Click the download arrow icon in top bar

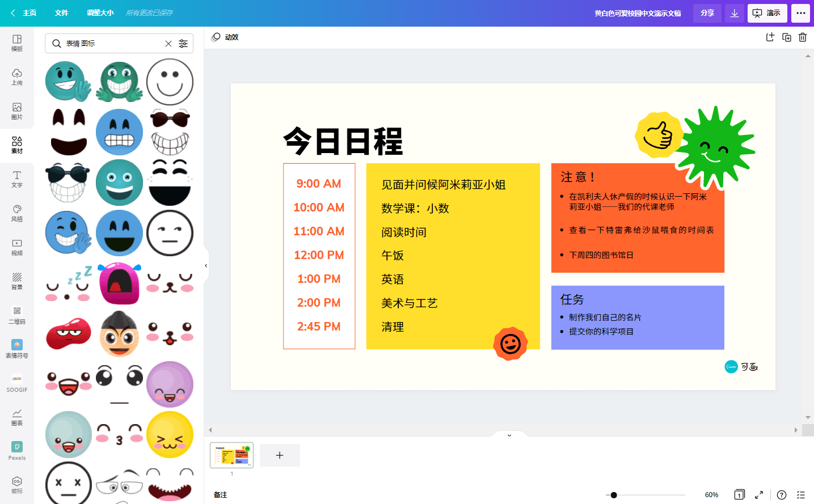735,13
